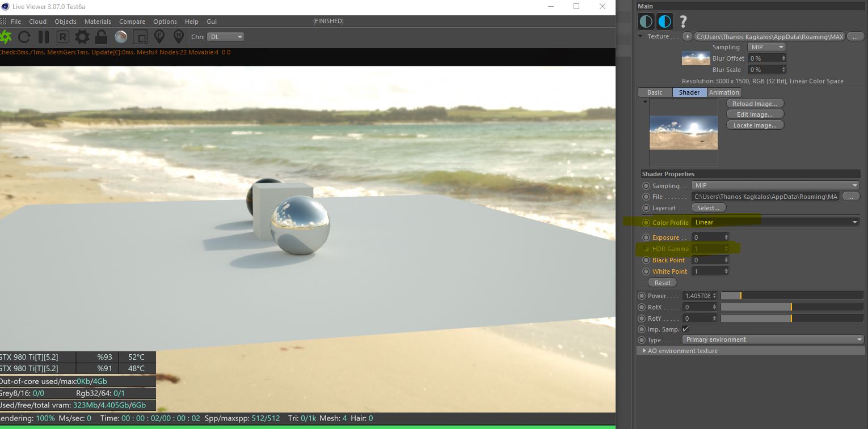868x429 pixels.
Task: Open the Help menu
Action: 192,22
